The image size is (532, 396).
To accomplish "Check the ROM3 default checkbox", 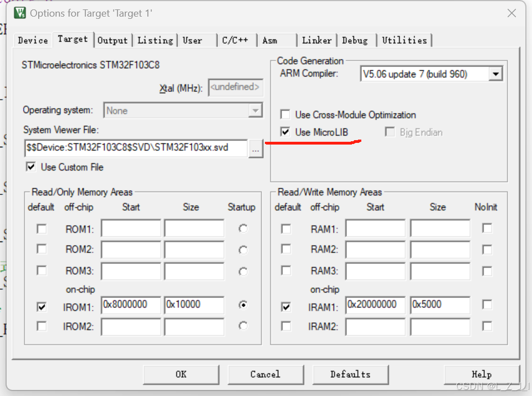I will point(42,271).
